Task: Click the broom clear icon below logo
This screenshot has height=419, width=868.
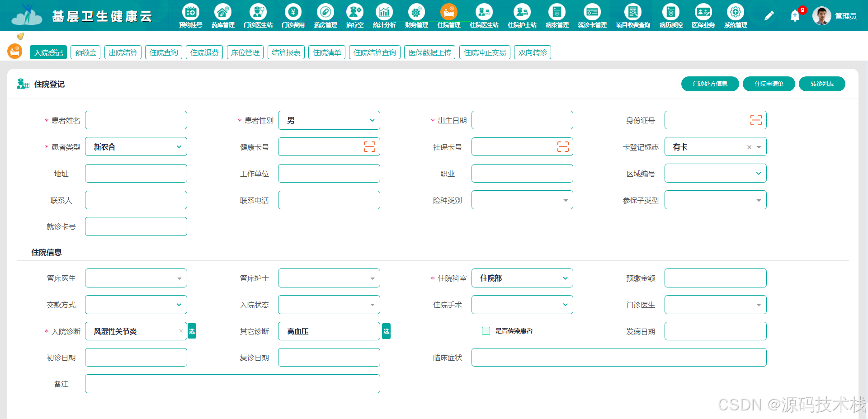Action: point(20,36)
